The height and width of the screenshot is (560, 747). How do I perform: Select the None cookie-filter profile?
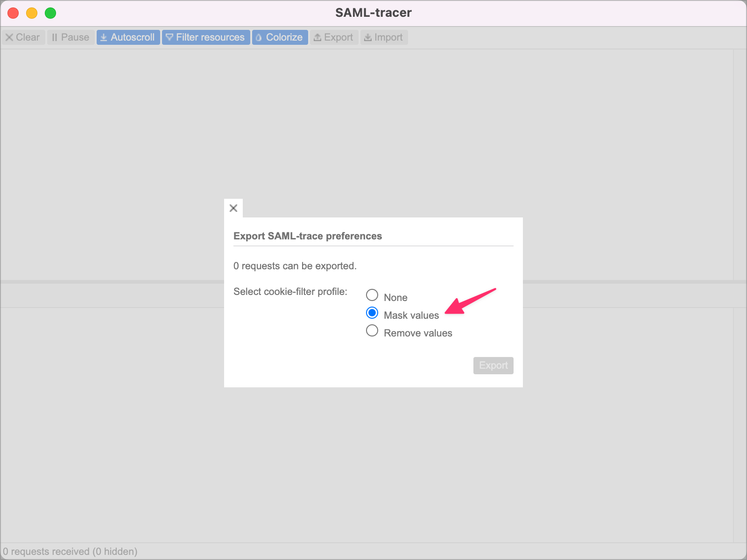pos(372,295)
